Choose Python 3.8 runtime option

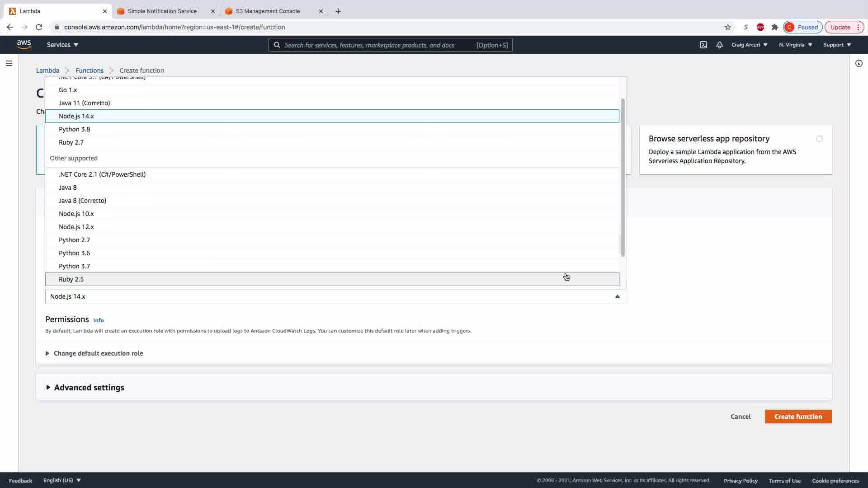75,129
